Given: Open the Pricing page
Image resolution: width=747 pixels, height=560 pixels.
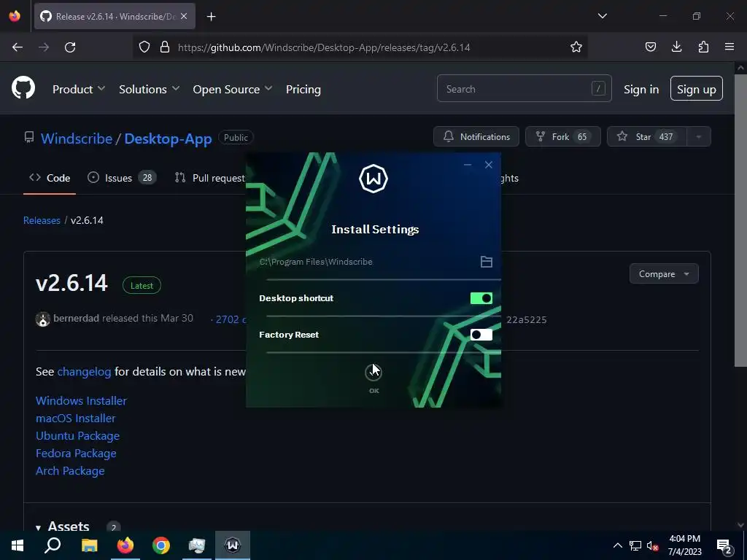Looking at the screenshot, I should (303, 89).
